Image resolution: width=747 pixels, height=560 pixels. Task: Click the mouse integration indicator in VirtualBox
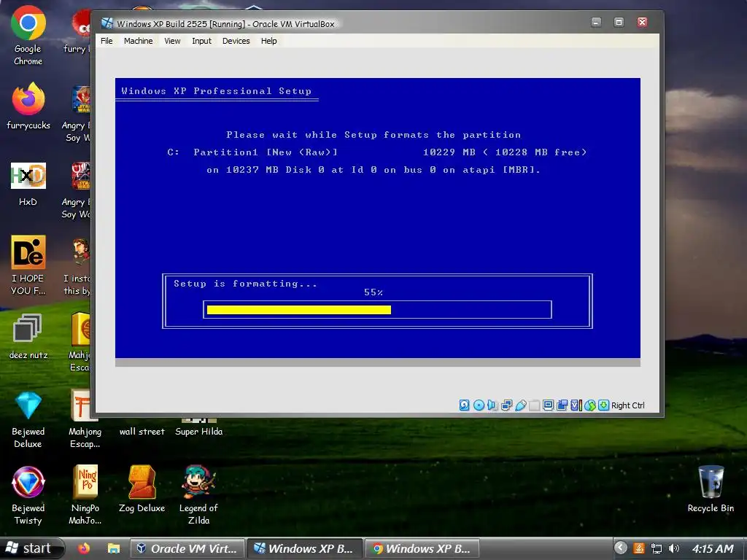pyautogui.click(x=589, y=405)
